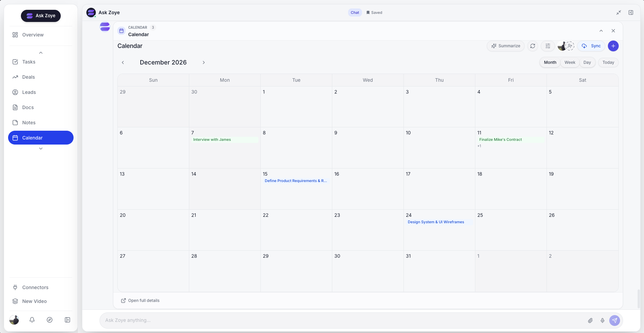
Task: Select the Chat tab
Action: click(355, 12)
